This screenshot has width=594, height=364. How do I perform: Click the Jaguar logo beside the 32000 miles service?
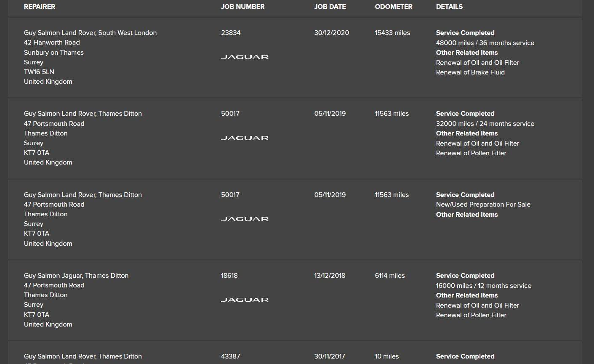[245, 138]
